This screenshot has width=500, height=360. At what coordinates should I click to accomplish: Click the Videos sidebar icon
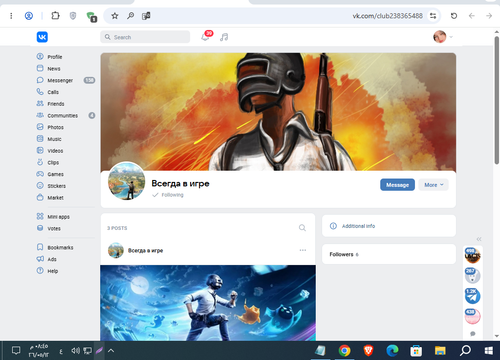pos(40,150)
